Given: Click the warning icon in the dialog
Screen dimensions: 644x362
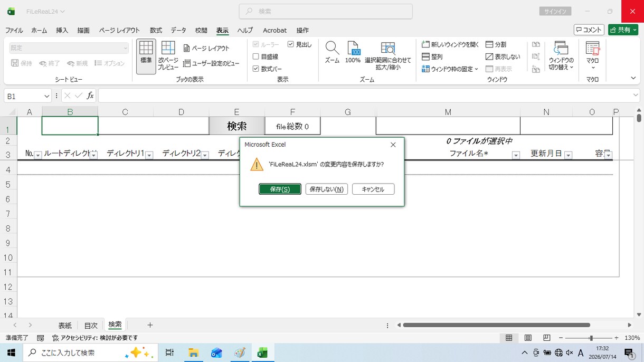Looking at the screenshot, I should (257, 164).
